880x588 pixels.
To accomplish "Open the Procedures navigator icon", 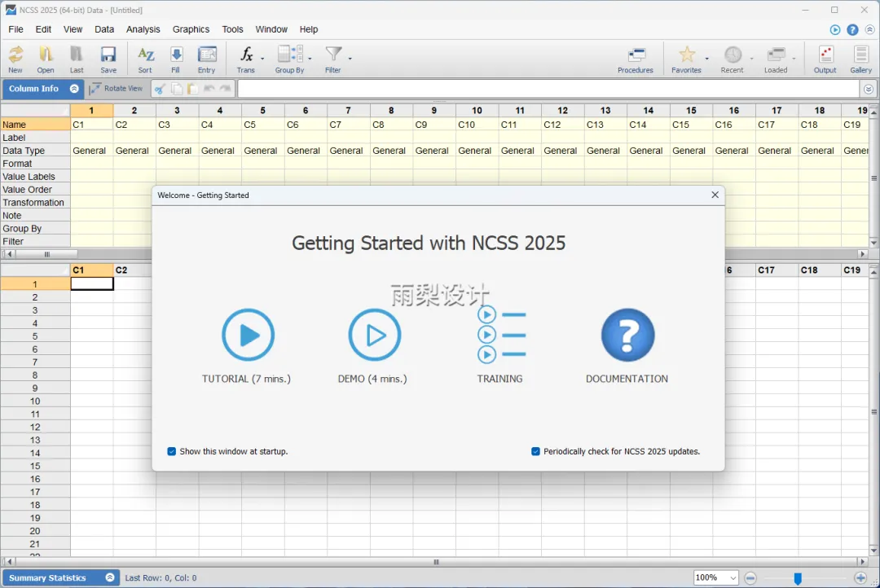I will point(636,59).
